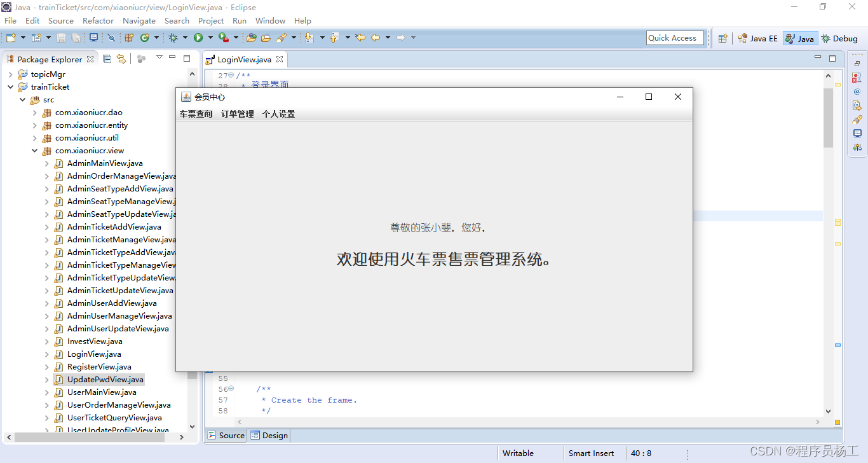The image size is (868, 463).
Task: Collapse the src folder
Action: (23, 99)
